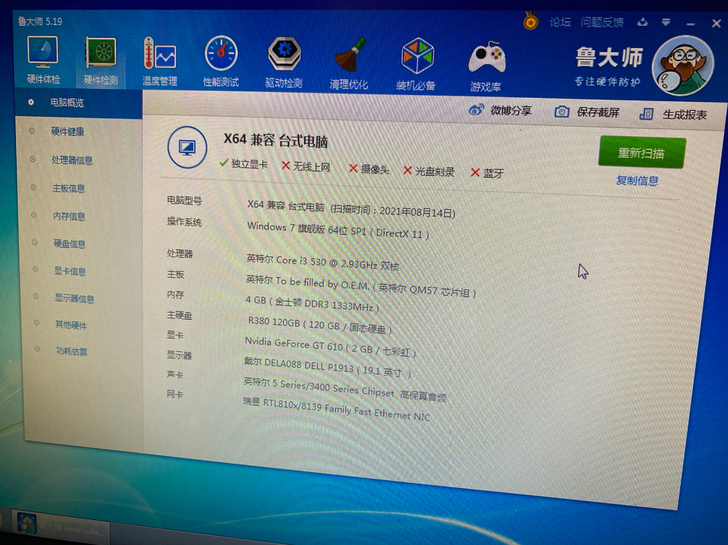Image resolution: width=728 pixels, height=545 pixels.
Task: Click the RTL810x/8139 Ethernet NIC text
Action: coord(337,409)
